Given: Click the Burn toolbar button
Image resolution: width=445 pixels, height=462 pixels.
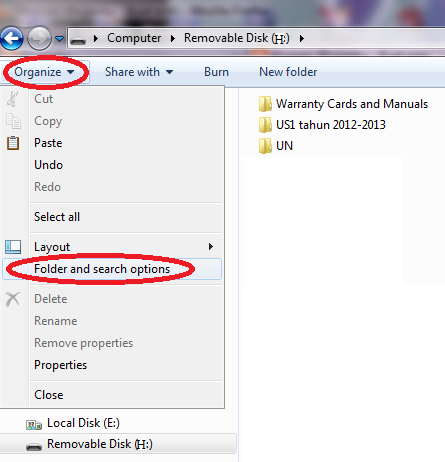Looking at the screenshot, I should pos(216,72).
